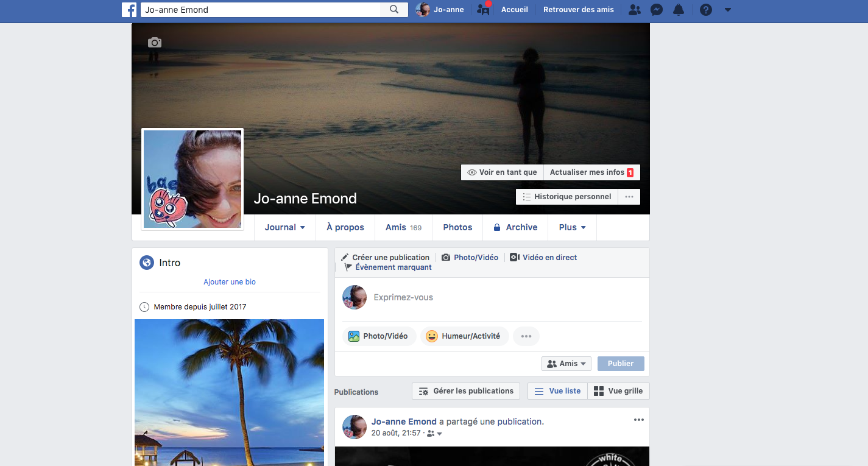Click the Facebook logo icon

pos(129,10)
